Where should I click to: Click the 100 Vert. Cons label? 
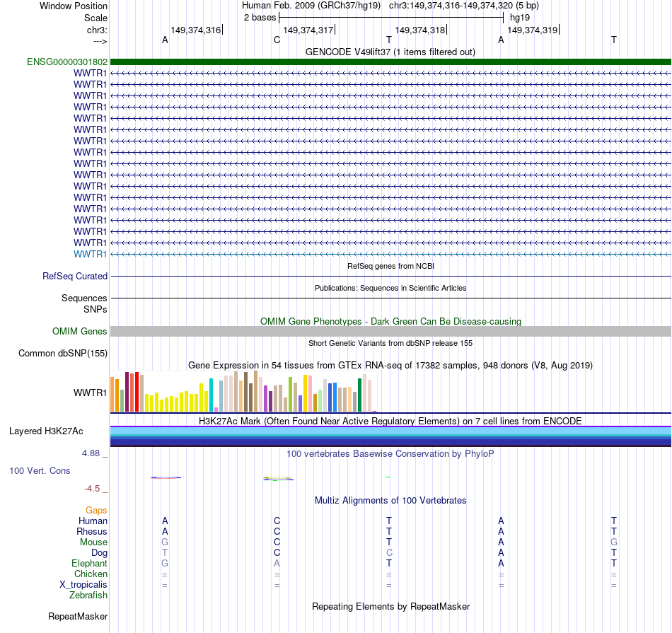[x=40, y=470]
